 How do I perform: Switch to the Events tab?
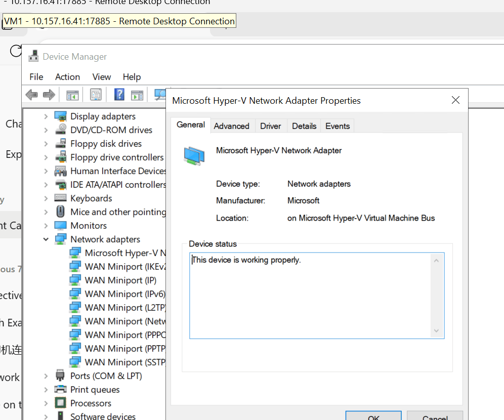[338, 126]
